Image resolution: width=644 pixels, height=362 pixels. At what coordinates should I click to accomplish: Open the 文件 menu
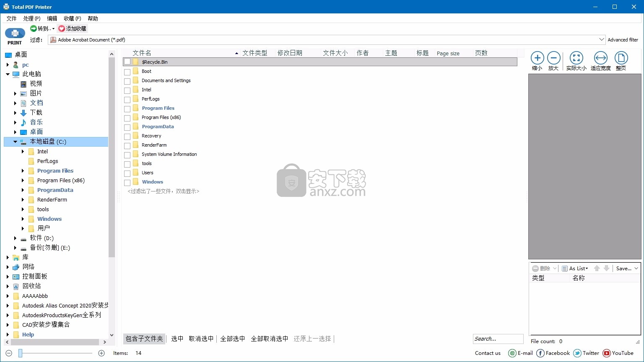tap(11, 18)
